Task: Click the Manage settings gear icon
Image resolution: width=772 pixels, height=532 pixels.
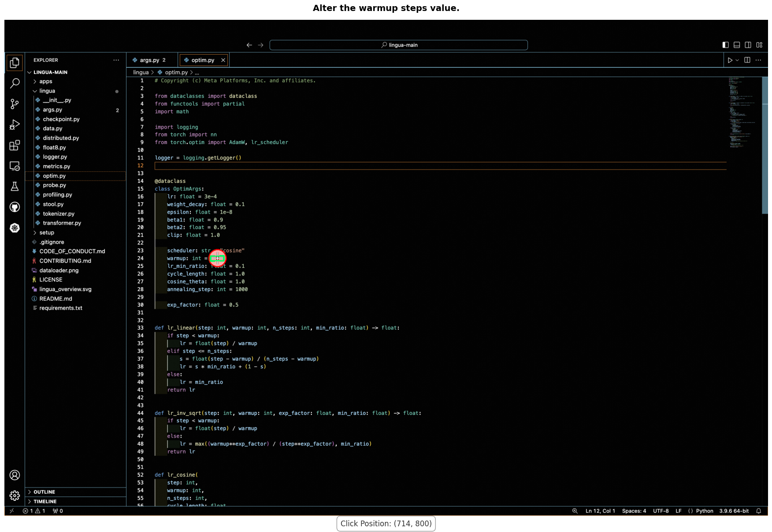Action: (x=15, y=495)
